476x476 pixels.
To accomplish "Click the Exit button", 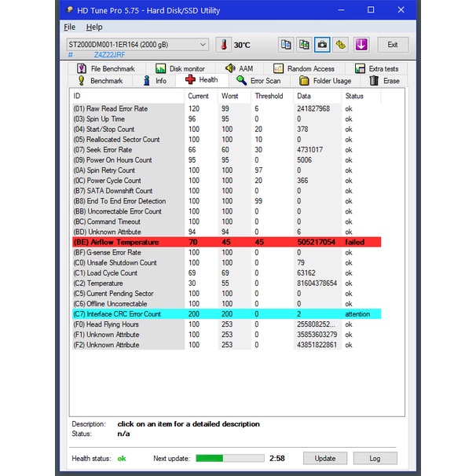I will coord(392,45).
